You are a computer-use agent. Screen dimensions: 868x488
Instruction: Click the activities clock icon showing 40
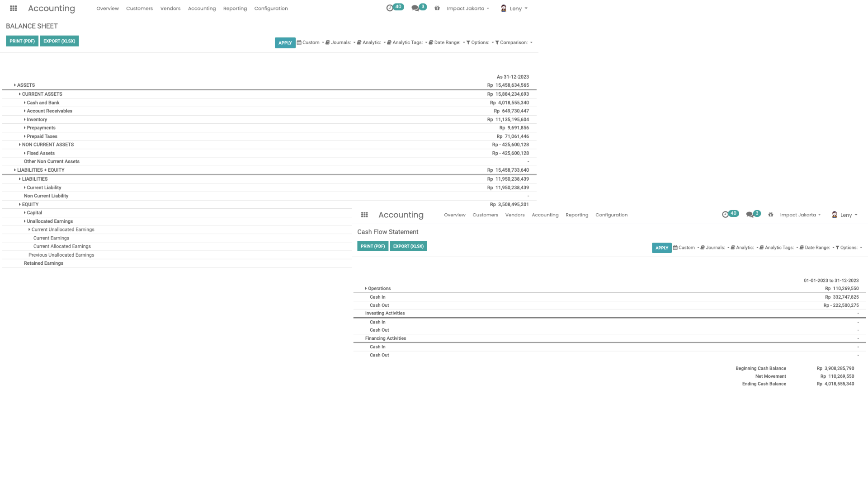point(390,8)
